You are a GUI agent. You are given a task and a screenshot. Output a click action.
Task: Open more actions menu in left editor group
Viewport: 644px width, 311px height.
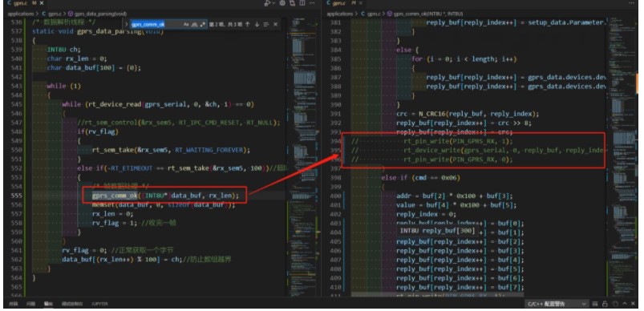(313, 3)
